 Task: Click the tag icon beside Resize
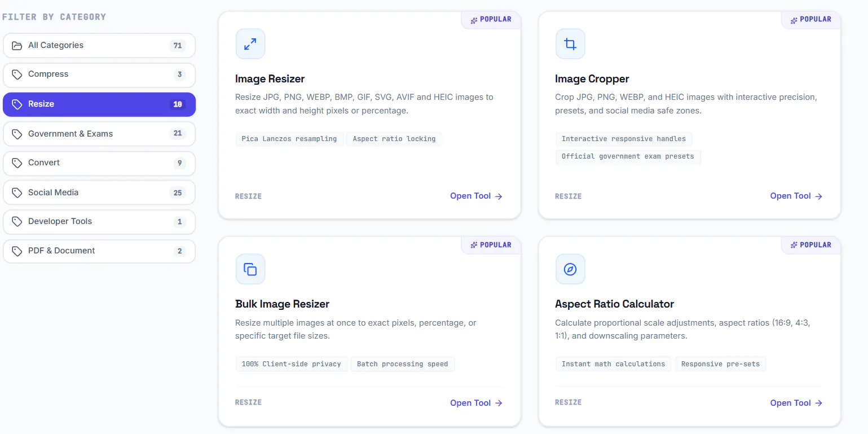pos(17,104)
